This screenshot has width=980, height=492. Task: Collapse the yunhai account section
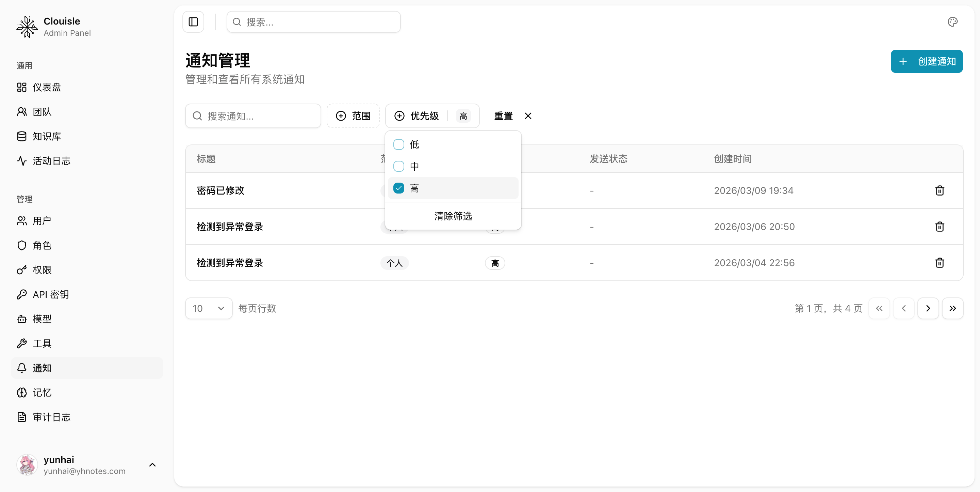click(152, 465)
